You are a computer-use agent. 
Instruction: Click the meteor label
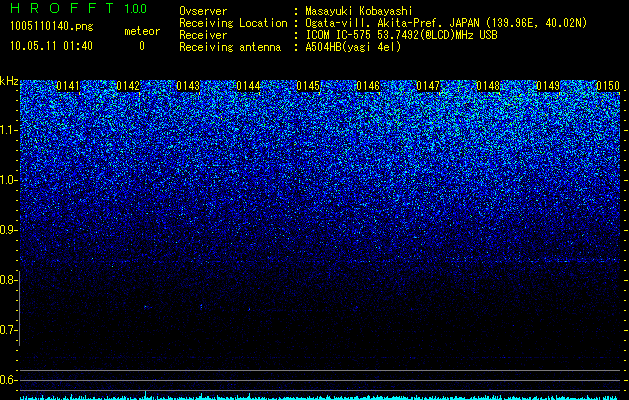[142, 31]
